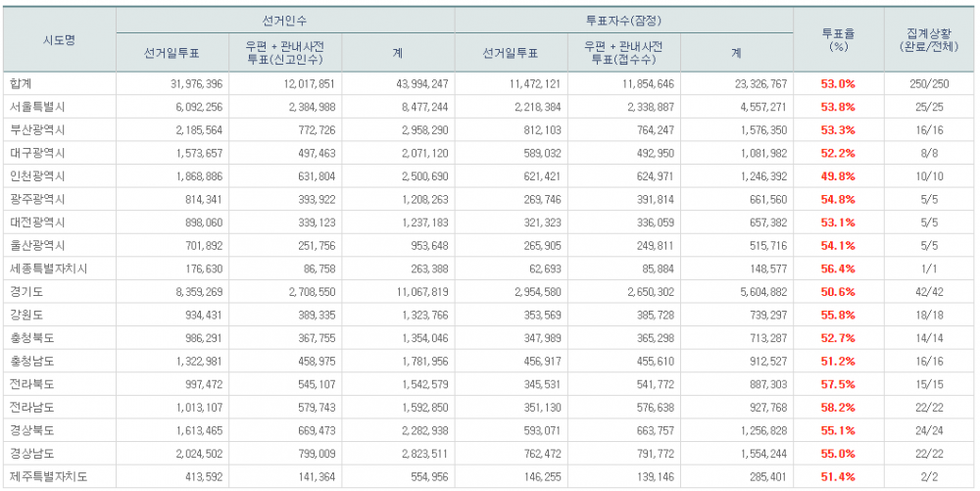Select the 49.8% turnout cell for 인천광역시
This screenshot has width=980, height=491.
838,176
